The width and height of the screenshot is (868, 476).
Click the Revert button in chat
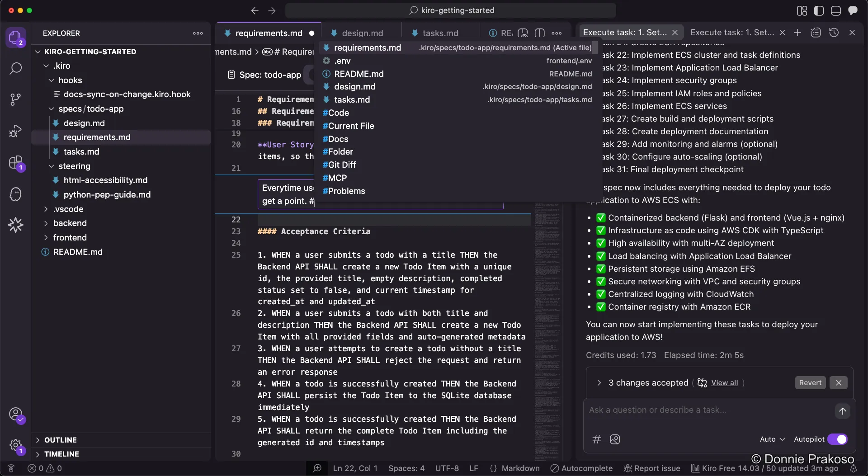coord(810,382)
